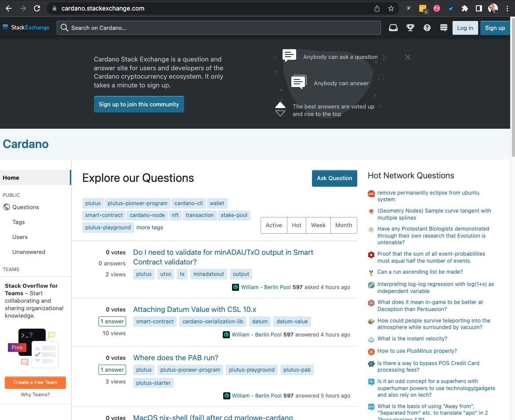The image size is (515, 420).
Task: Click the plutus-pab tag
Action: click(297, 370)
